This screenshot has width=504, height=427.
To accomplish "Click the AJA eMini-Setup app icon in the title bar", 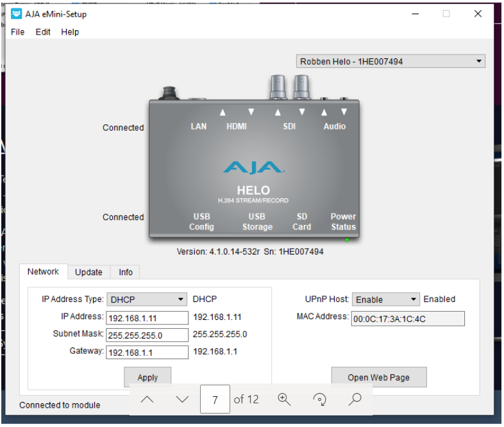I will click(x=16, y=14).
